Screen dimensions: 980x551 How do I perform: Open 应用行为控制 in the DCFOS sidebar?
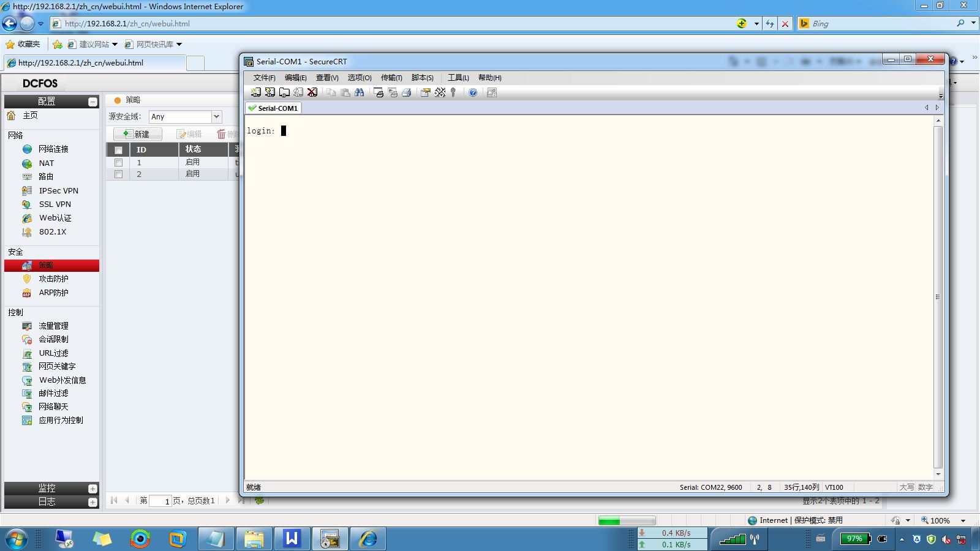pyautogui.click(x=61, y=421)
